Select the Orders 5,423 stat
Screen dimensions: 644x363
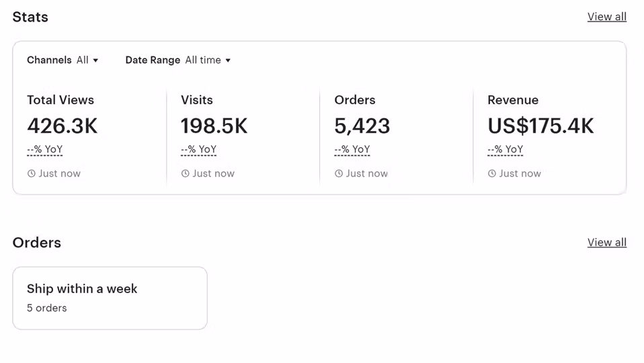(362, 126)
